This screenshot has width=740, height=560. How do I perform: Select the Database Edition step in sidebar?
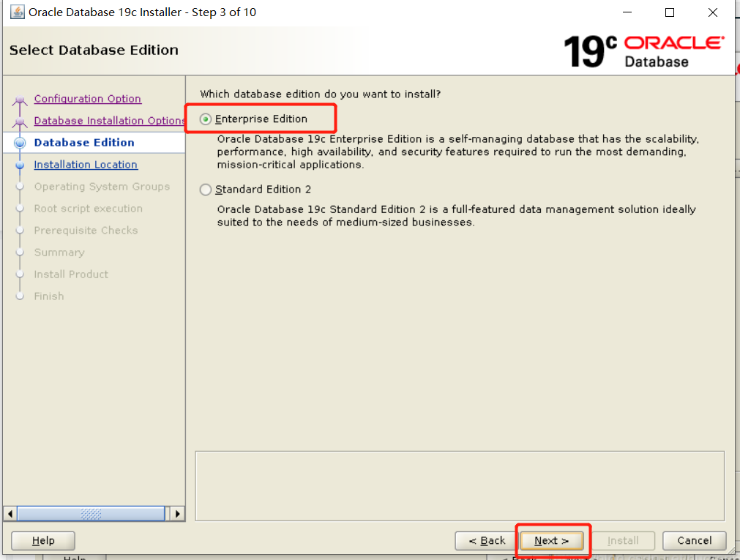pos(84,143)
